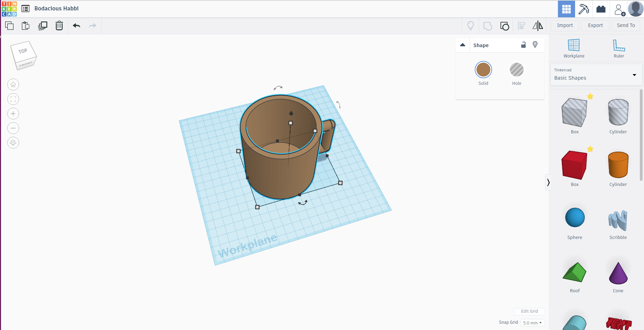The height and width of the screenshot is (330, 644).
Task: Set shape to Hole
Action: pyautogui.click(x=517, y=70)
